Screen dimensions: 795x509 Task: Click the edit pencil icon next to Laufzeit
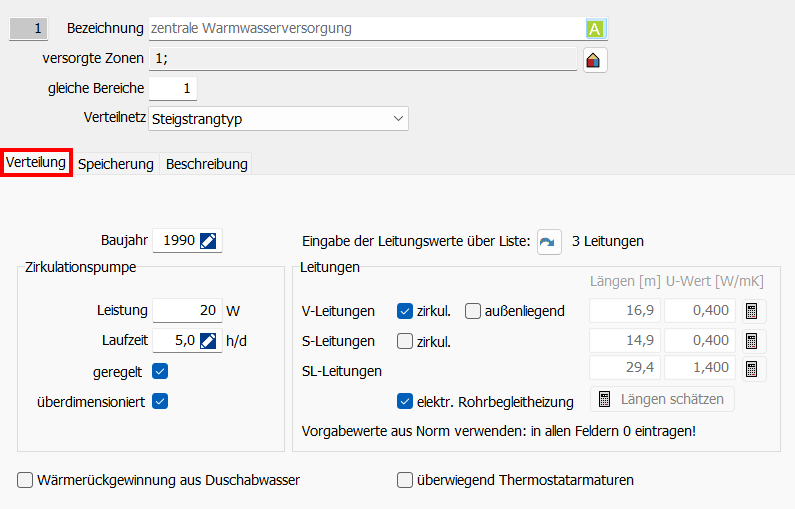tap(208, 341)
